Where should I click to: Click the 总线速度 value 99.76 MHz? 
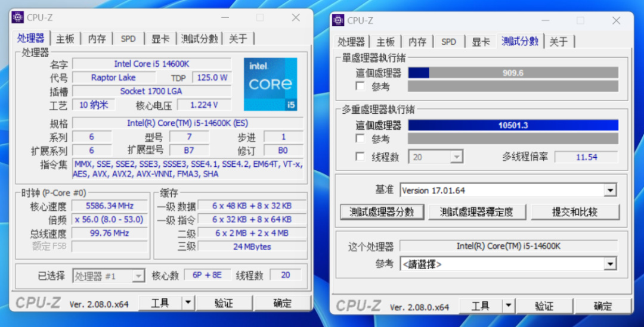coord(109,233)
